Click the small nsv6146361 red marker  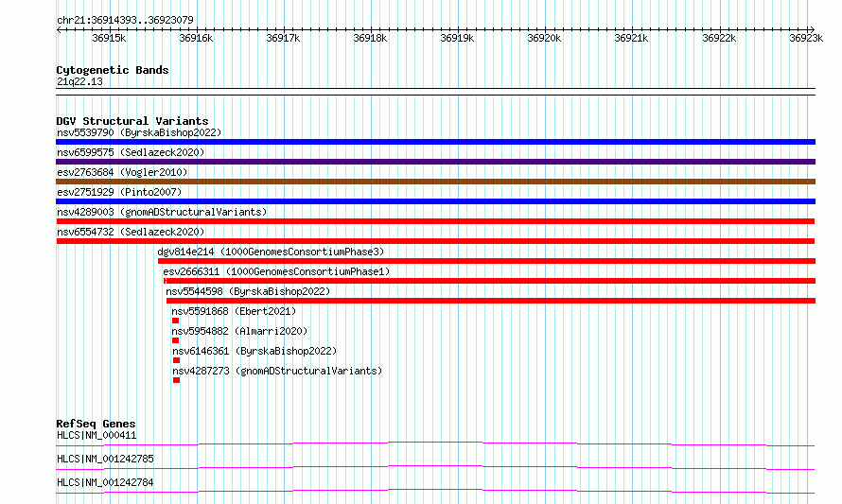176,360
